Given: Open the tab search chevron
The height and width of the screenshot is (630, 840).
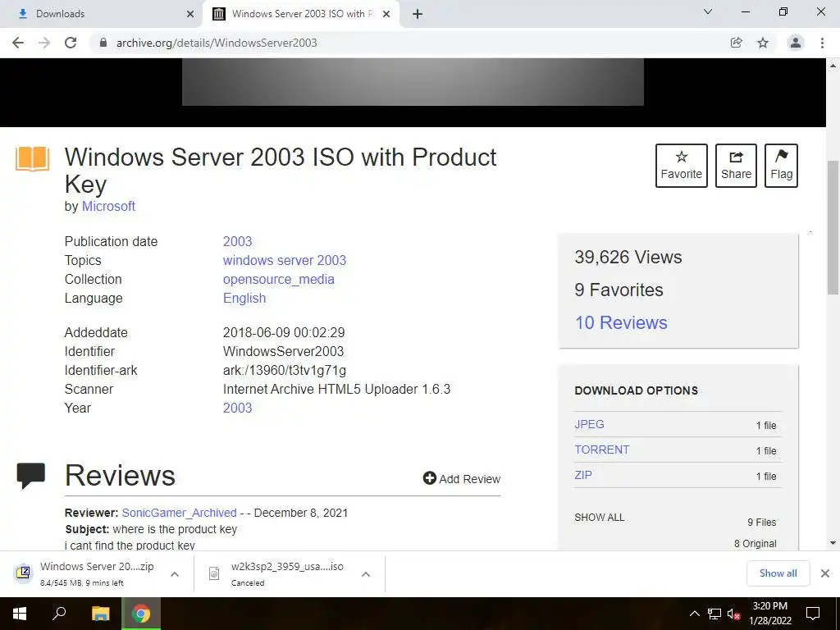Looking at the screenshot, I should point(708,11).
